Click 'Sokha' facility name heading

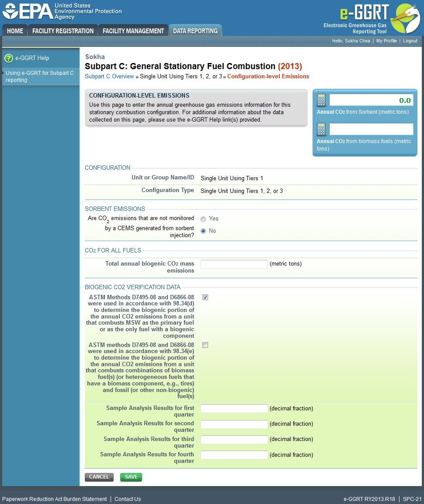coord(95,57)
